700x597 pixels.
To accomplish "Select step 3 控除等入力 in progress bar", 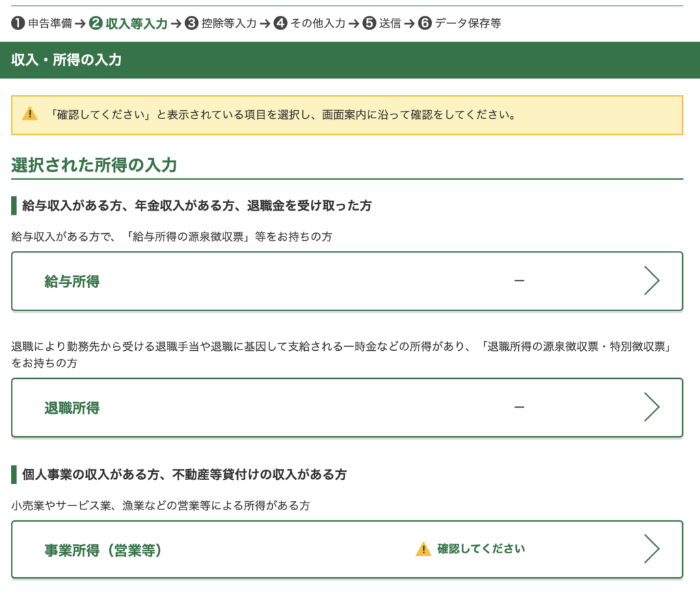I will [221, 23].
